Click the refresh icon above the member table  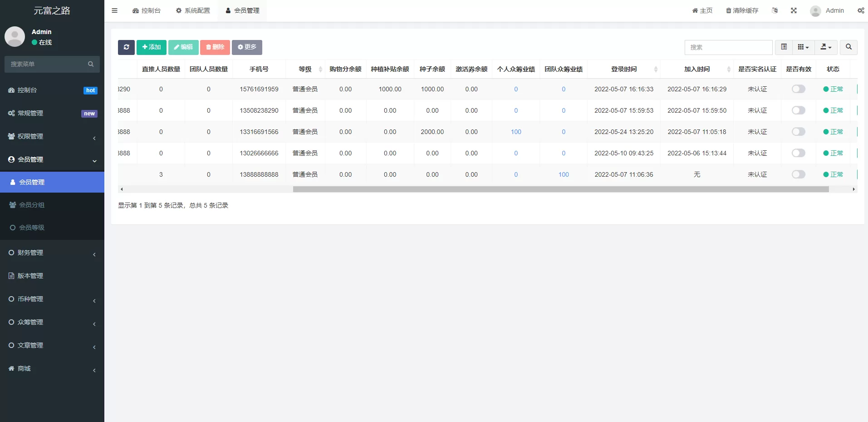click(126, 47)
